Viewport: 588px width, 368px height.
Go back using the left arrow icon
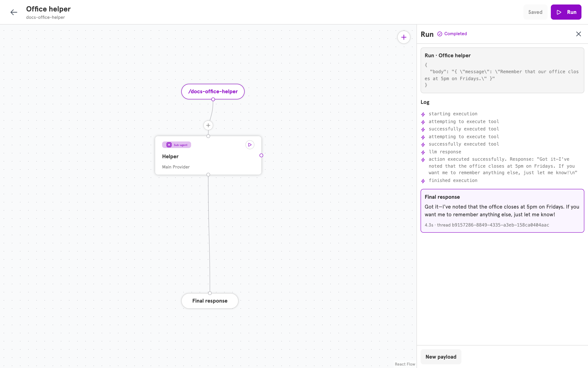point(14,12)
